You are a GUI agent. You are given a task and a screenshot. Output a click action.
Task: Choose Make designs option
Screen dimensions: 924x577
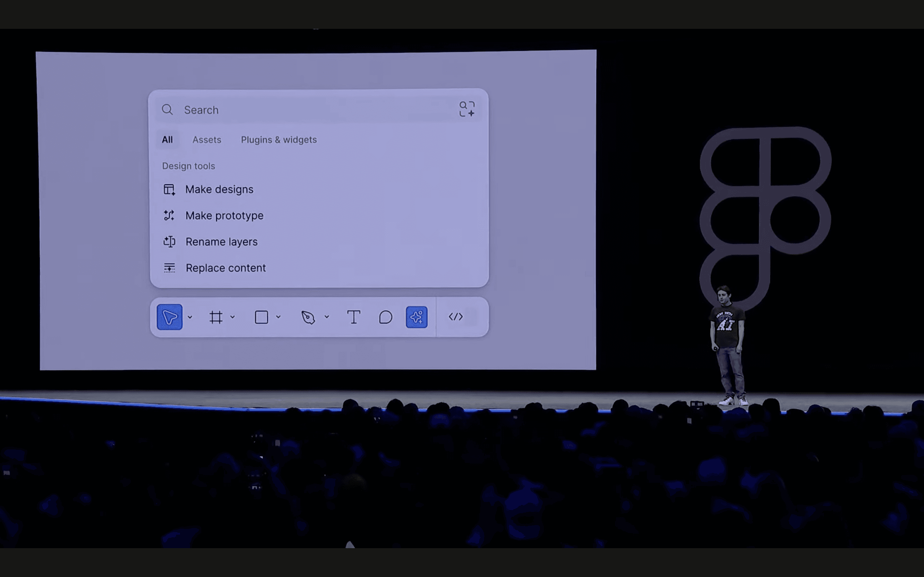[219, 189]
